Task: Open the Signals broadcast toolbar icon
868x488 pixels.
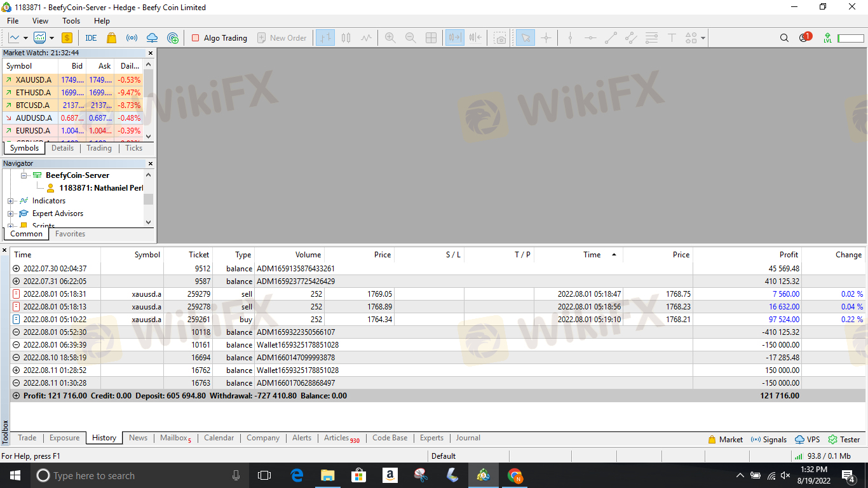Action: tap(132, 38)
